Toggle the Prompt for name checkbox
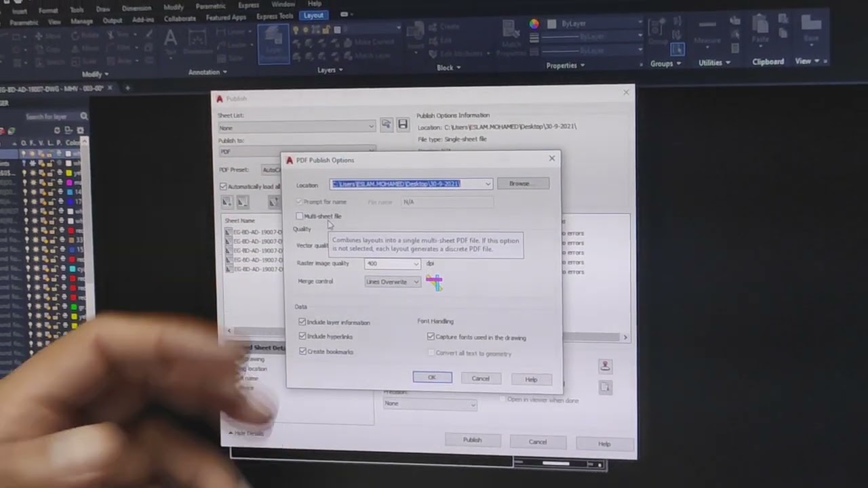868x488 pixels. pyautogui.click(x=300, y=202)
